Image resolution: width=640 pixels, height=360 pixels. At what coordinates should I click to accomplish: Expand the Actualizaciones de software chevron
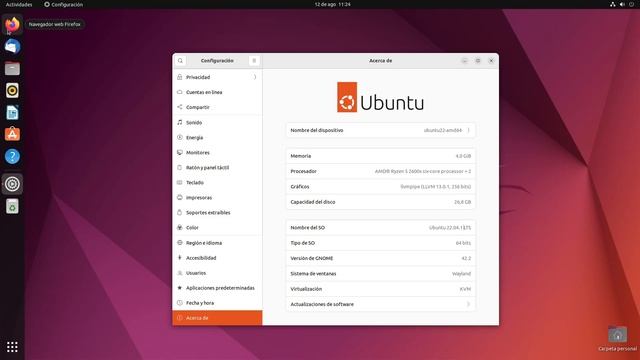click(468, 304)
